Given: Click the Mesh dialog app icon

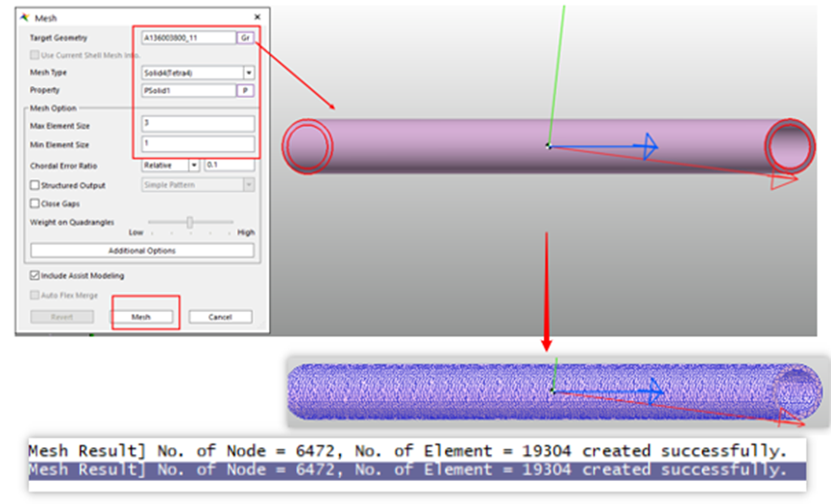Looking at the screenshot, I should point(24,17).
